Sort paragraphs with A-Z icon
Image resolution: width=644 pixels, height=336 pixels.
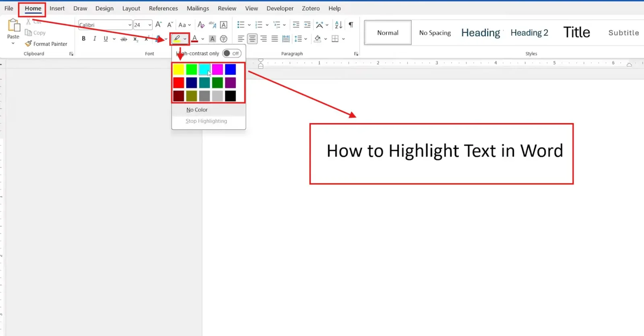[339, 25]
